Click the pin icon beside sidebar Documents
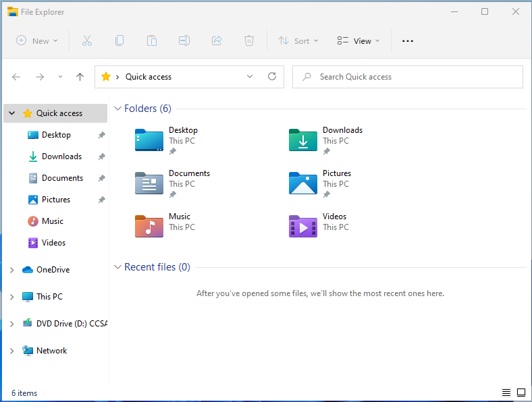 pyautogui.click(x=101, y=178)
